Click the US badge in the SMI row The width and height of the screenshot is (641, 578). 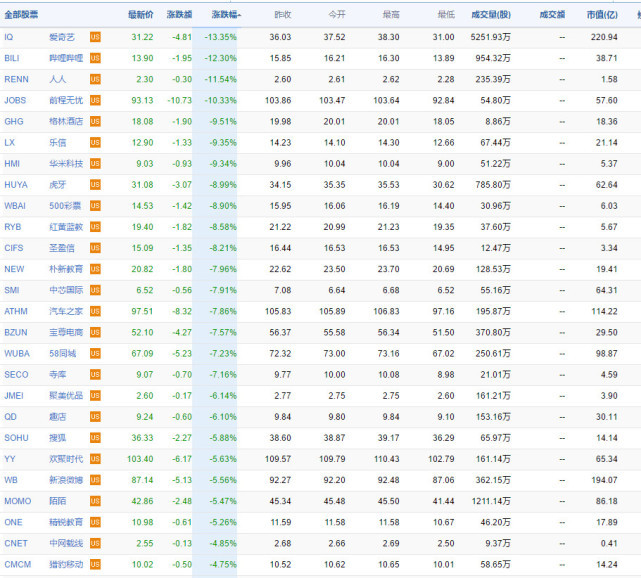pos(95,290)
